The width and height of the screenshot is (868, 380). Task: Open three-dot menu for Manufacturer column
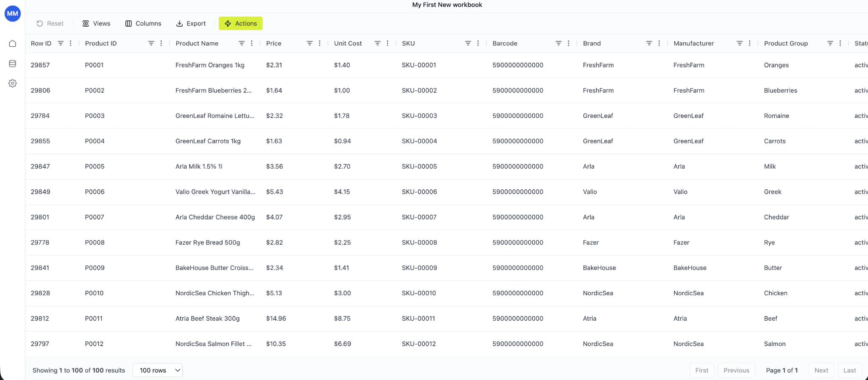[750, 43]
